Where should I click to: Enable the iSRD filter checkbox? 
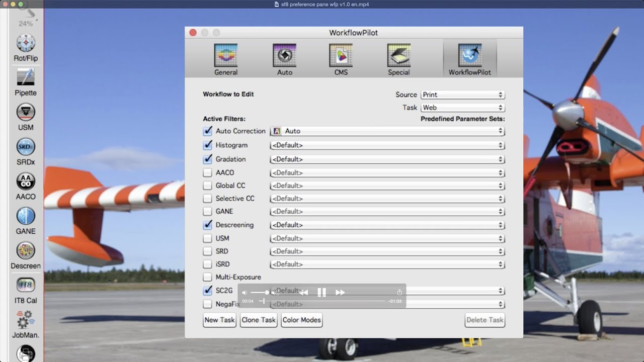tap(207, 264)
